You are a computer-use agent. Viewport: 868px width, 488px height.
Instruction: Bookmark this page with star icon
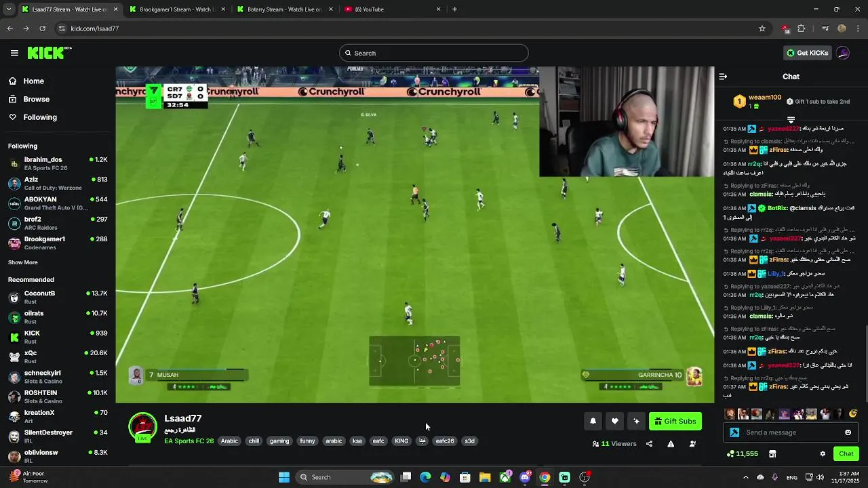point(762,28)
